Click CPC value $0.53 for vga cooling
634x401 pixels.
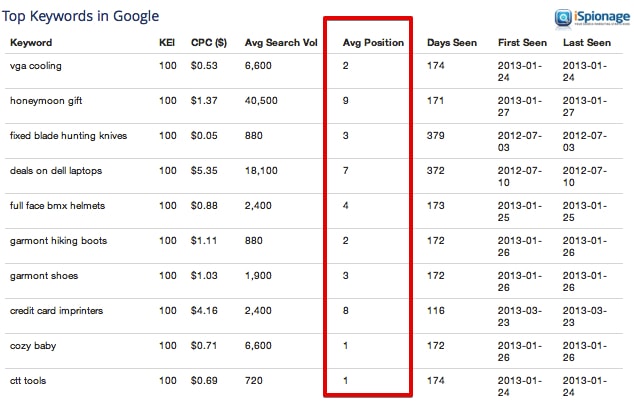point(204,65)
